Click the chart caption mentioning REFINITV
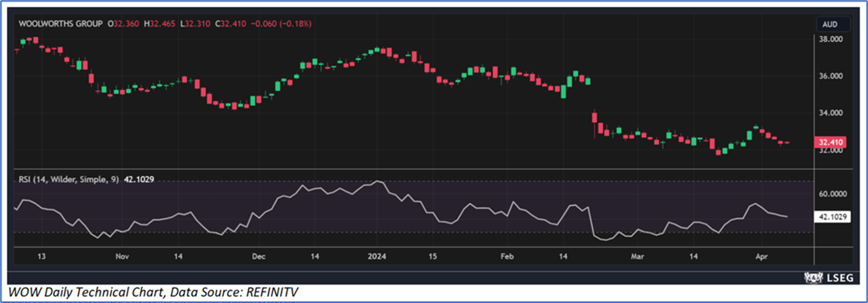The height and width of the screenshot is (303, 868). pos(153,293)
